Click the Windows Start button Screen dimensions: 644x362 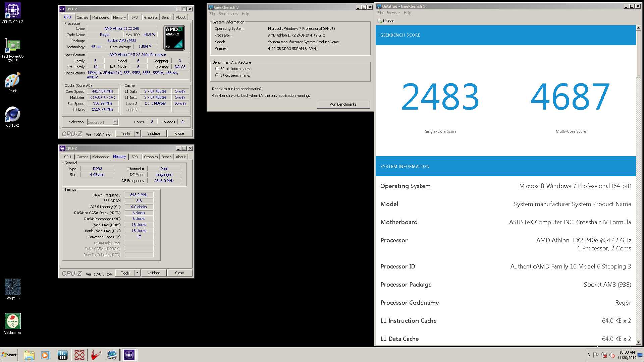tap(9, 355)
